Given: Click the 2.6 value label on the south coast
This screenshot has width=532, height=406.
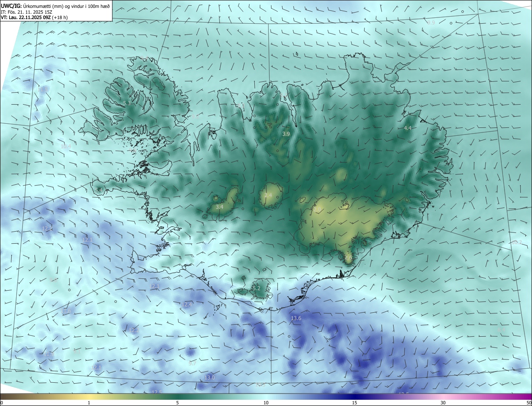Looking at the screenshot, I should [x=348, y=258].
